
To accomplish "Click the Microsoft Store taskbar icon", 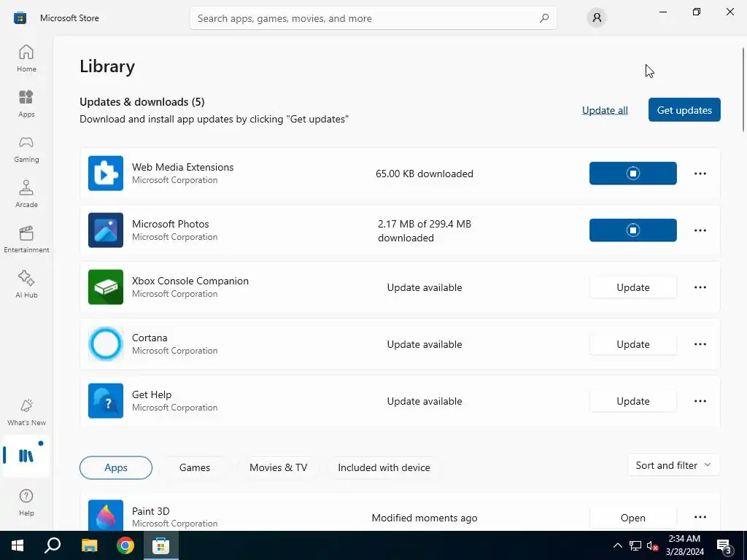I will point(161,545).
